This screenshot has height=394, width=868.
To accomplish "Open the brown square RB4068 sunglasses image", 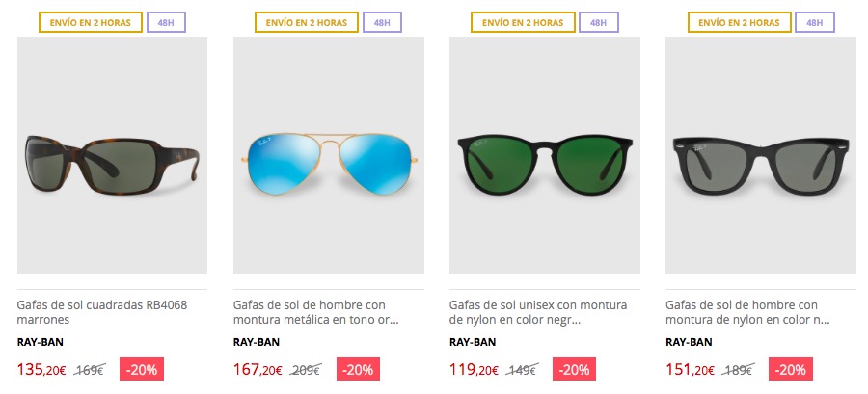I will click(113, 155).
